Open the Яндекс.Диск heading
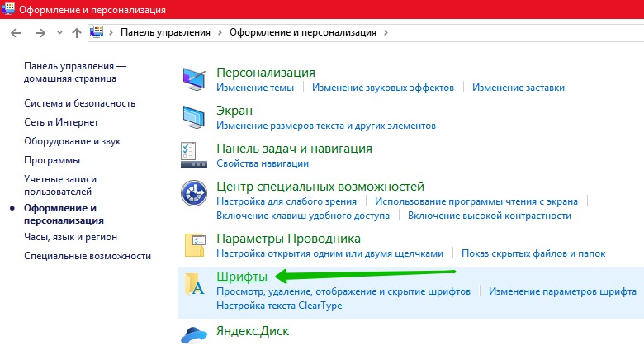 coord(253,331)
